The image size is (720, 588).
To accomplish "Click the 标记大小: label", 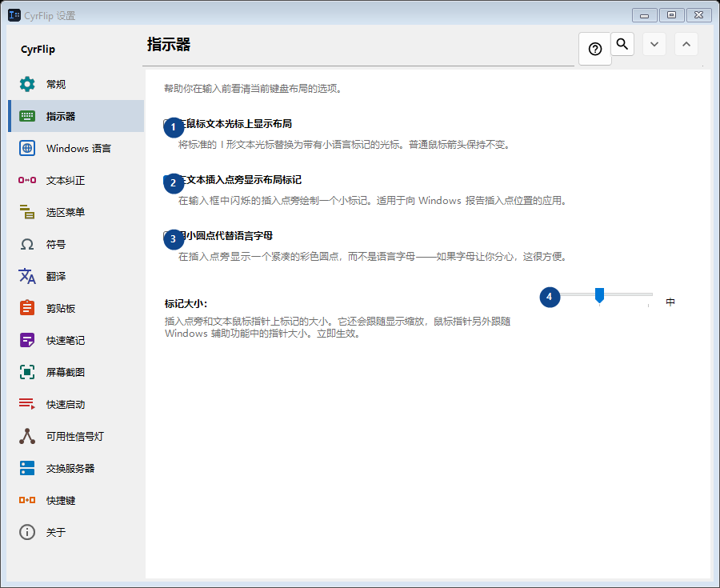I will pyautogui.click(x=186, y=303).
